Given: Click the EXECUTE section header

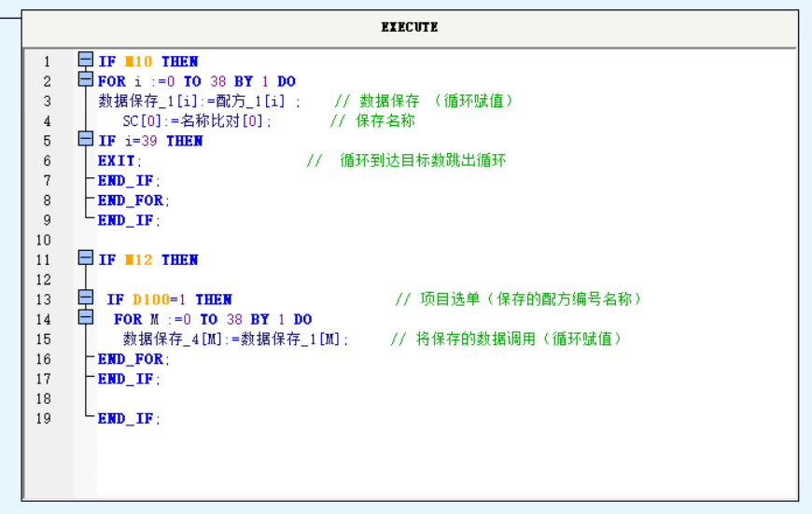Looking at the screenshot, I should point(409,27).
